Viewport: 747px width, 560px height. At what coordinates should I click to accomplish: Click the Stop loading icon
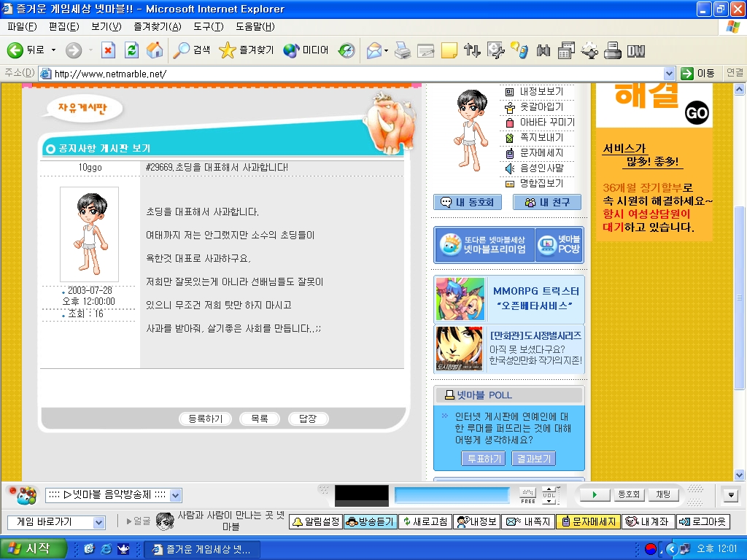[108, 50]
